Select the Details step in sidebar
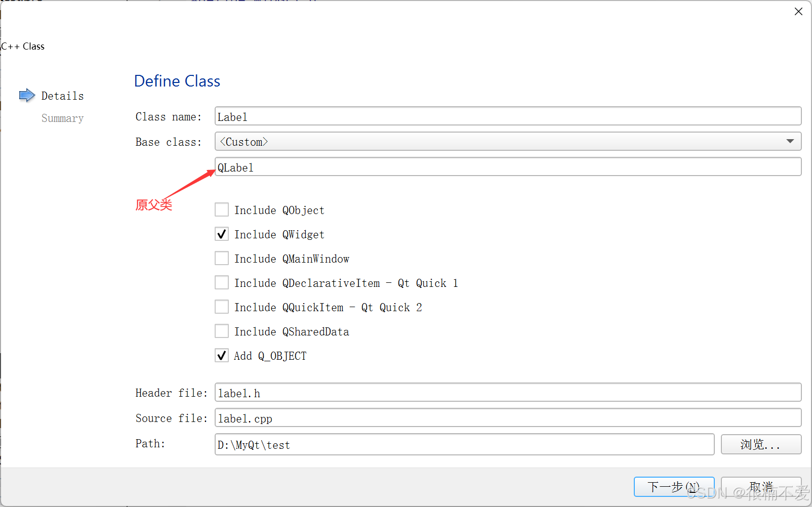The image size is (812, 507). [x=63, y=96]
